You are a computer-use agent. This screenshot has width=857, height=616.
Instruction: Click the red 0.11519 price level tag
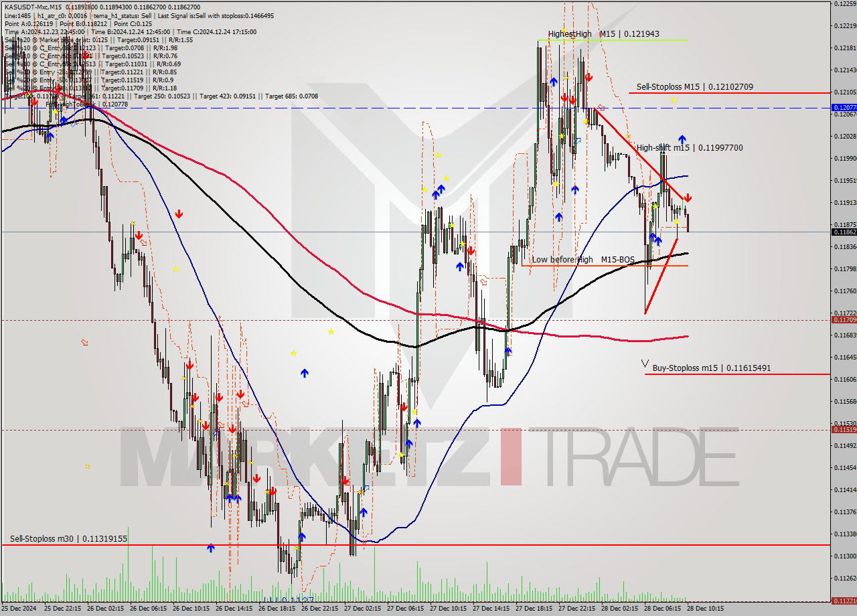click(x=844, y=429)
